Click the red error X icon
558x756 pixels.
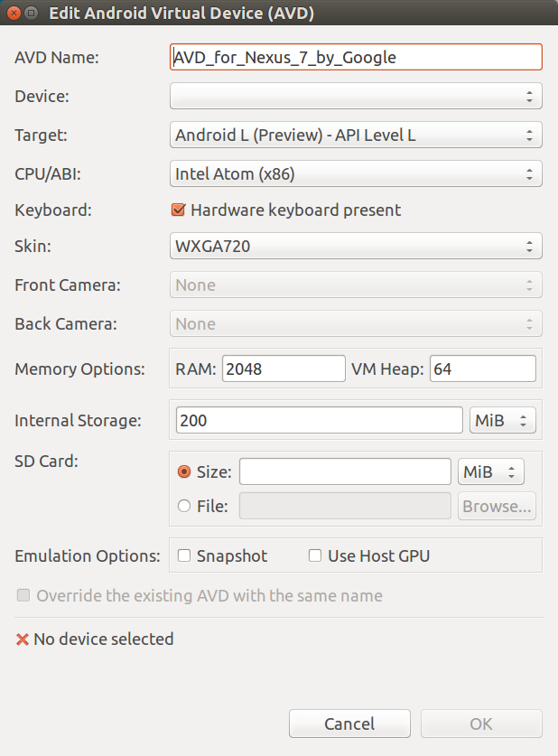(23, 639)
